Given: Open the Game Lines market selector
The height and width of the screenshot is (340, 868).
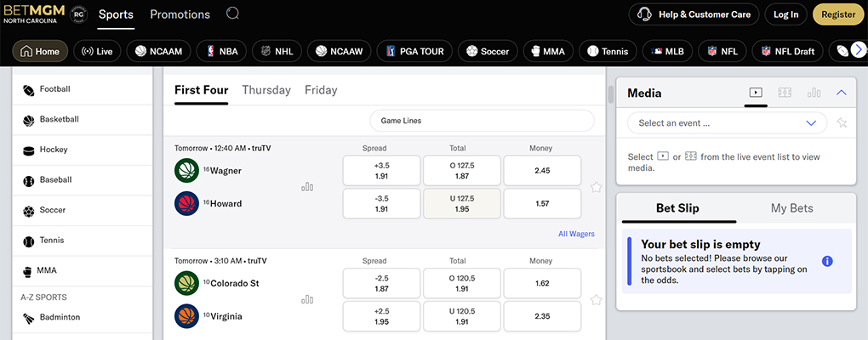Looking at the screenshot, I should pyautogui.click(x=482, y=121).
